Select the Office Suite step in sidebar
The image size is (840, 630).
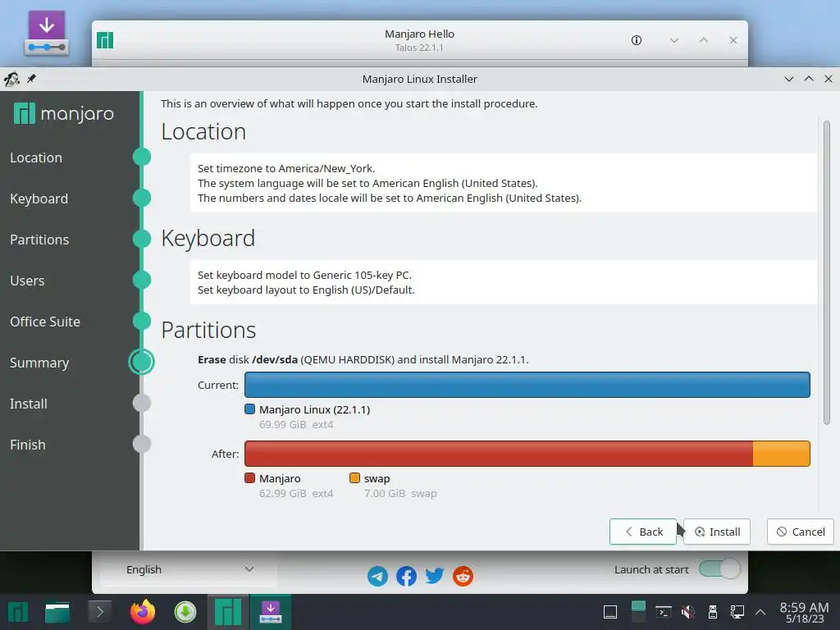[45, 322]
